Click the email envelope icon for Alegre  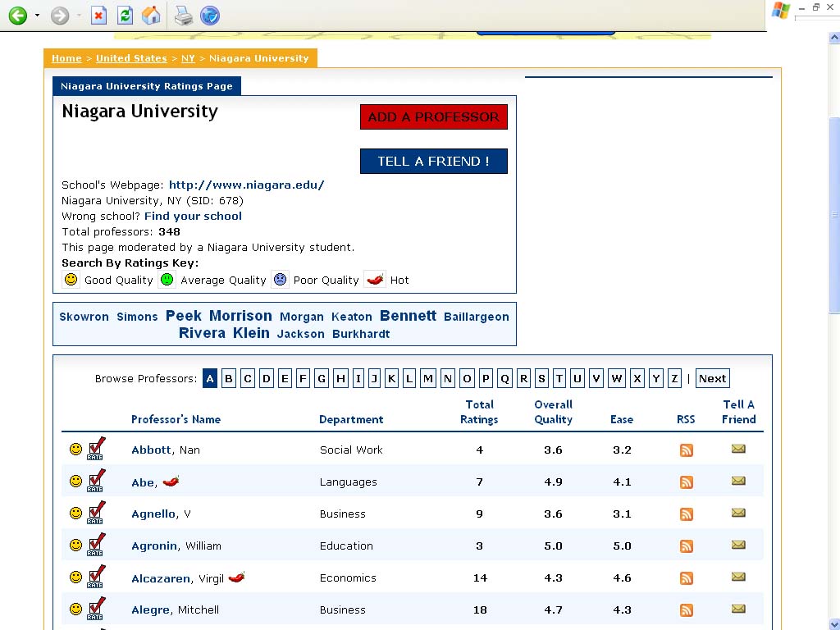(738, 609)
